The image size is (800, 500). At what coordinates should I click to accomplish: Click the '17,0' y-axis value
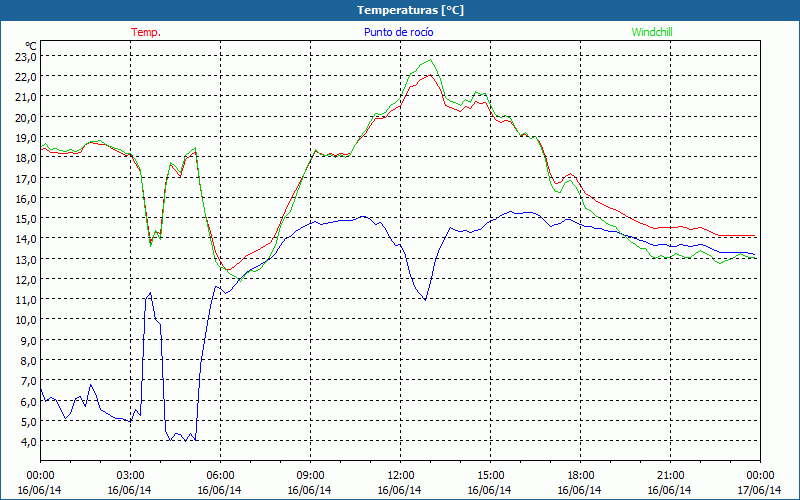point(26,178)
